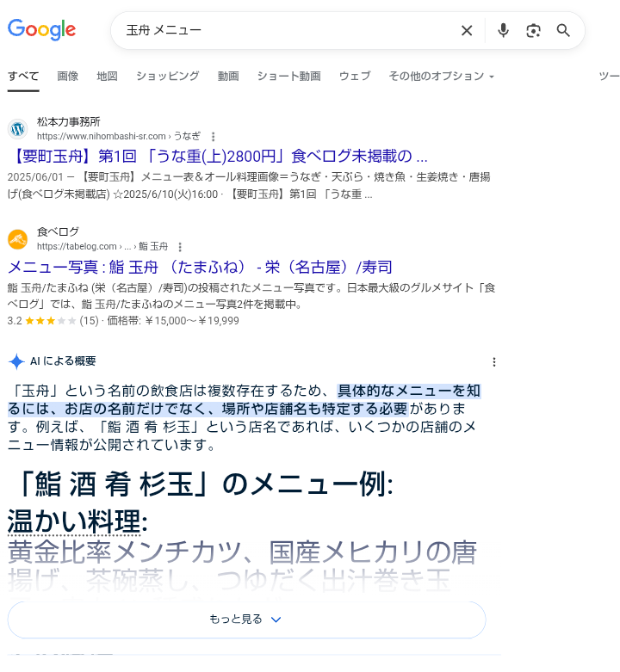Open Google Lens image search icon
The height and width of the screenshot is (672, 620).
click(x=533, y=30)
